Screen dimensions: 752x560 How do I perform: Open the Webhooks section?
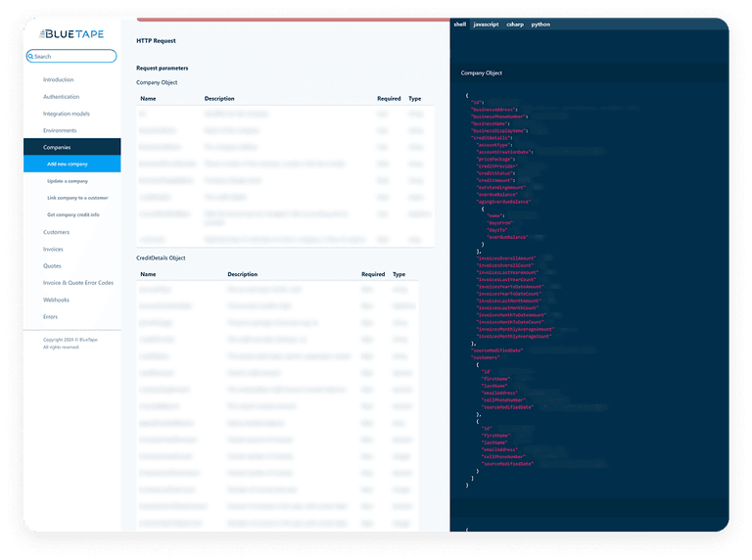click(x=56, y=301)
